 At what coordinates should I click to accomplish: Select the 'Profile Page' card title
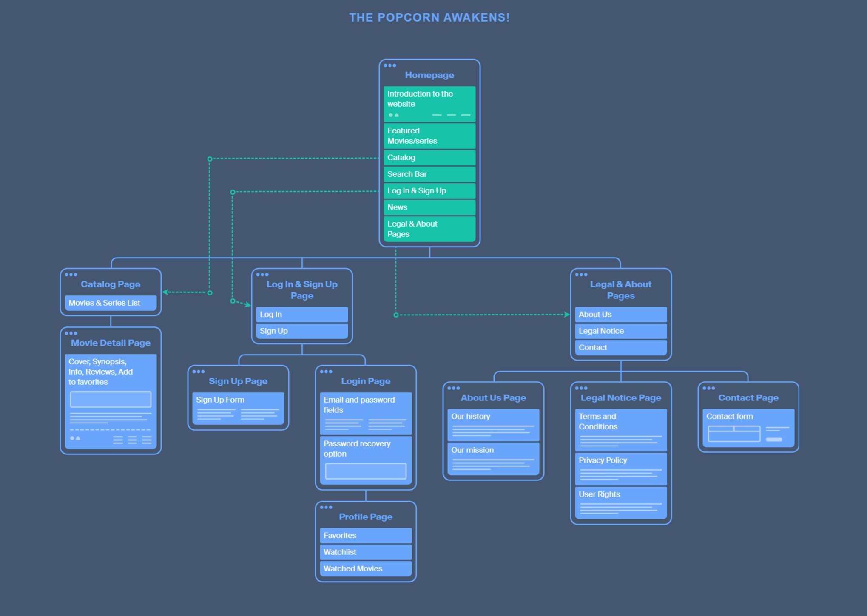pyautogui.click(x=366, y=517)
